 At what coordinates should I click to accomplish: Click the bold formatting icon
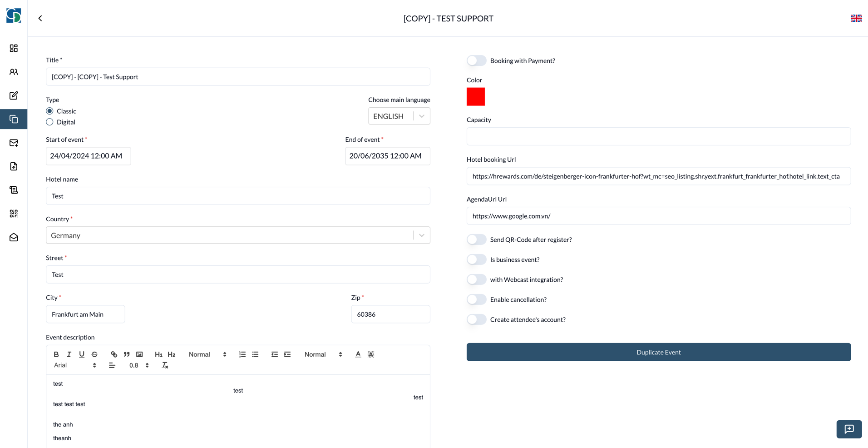(56, 354)
